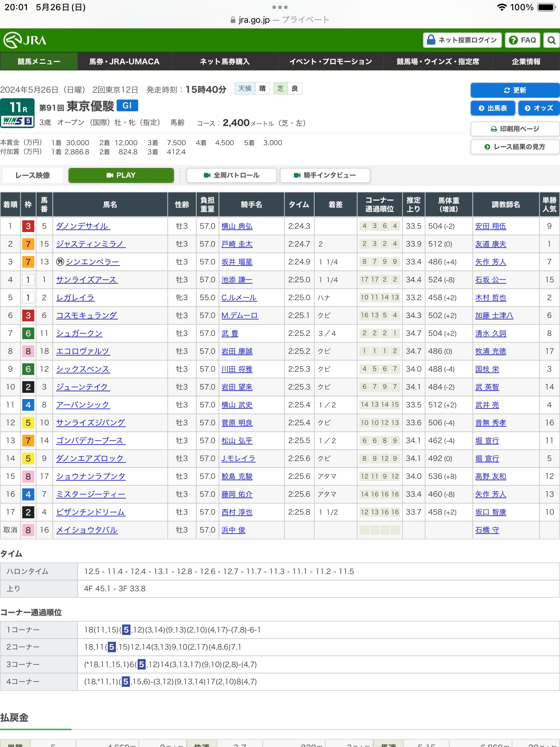
Task: Open jockey link 横山 典弘
Action: (237, 226)
